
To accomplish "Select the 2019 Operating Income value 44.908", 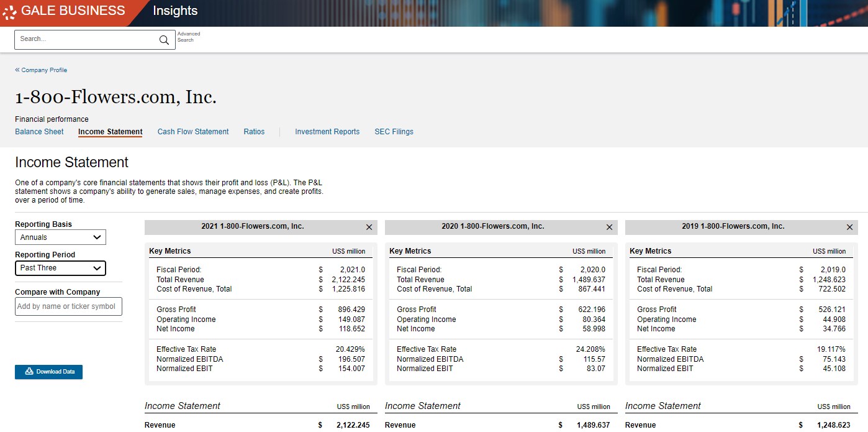I will pyautogui.click(x=834, y=319).
